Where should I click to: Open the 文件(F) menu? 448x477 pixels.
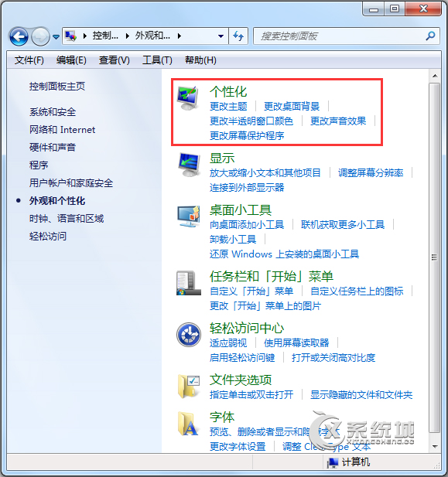pos(29,60)
